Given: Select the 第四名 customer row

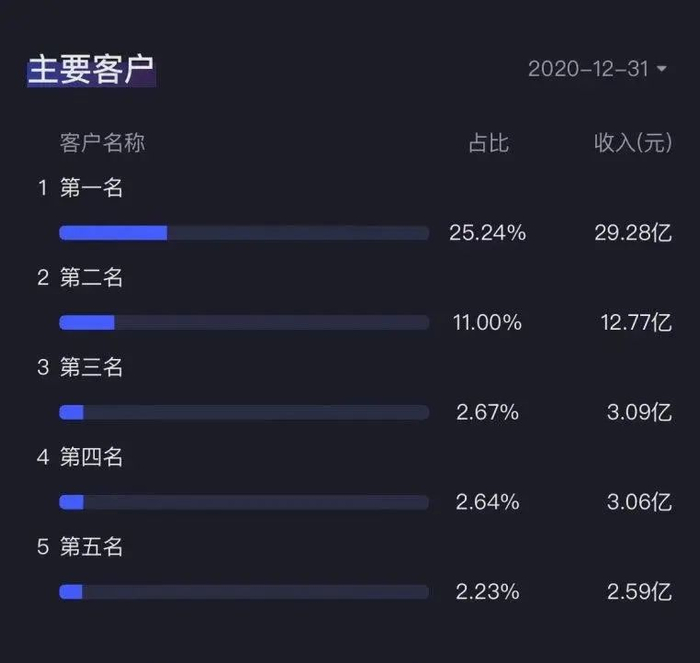Looking at the screenshot, I should (91, 457).
